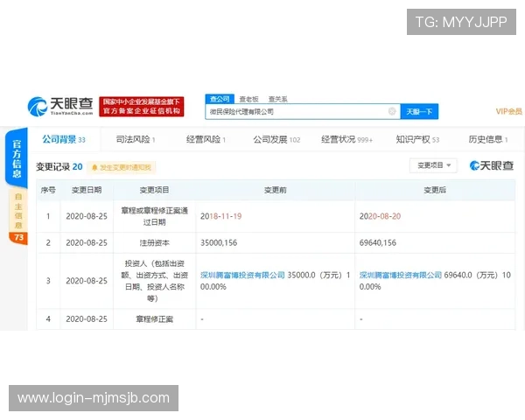This screenshot has height=420, width=525.
Task: Click the 投资人 change item cell in row 3
Action: [154, 281]
